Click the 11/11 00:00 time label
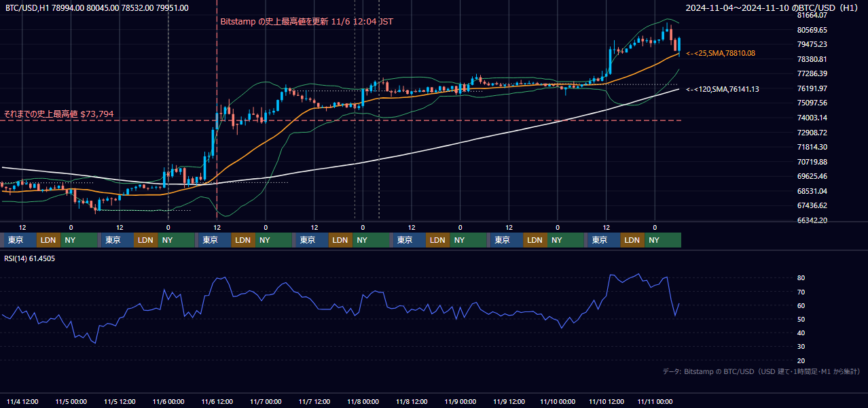This screenshot has height=408, width=868. point(655,401)
